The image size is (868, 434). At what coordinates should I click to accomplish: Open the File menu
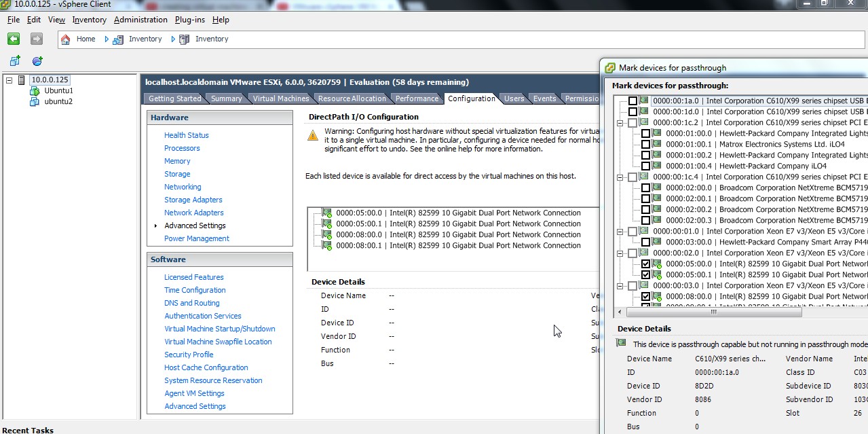14,20
